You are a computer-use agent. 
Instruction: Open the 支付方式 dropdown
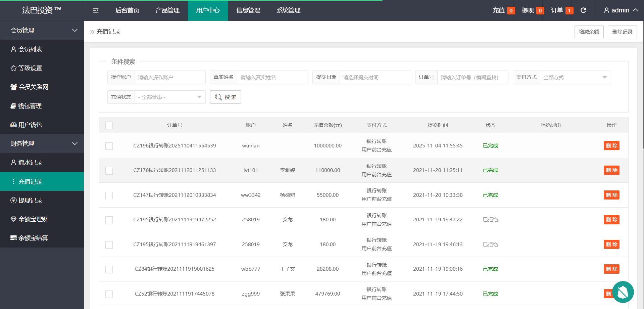575,78
